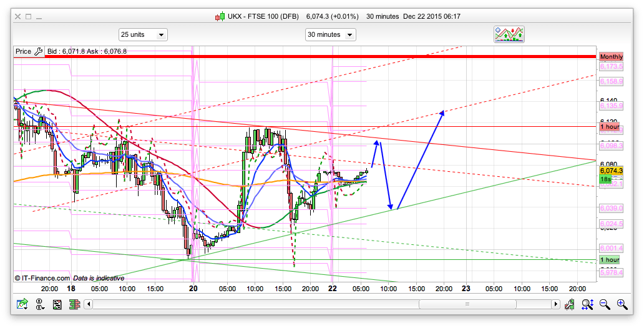
Task: Open candlestick chart style settings icon
Action: (x=570, y=304)
